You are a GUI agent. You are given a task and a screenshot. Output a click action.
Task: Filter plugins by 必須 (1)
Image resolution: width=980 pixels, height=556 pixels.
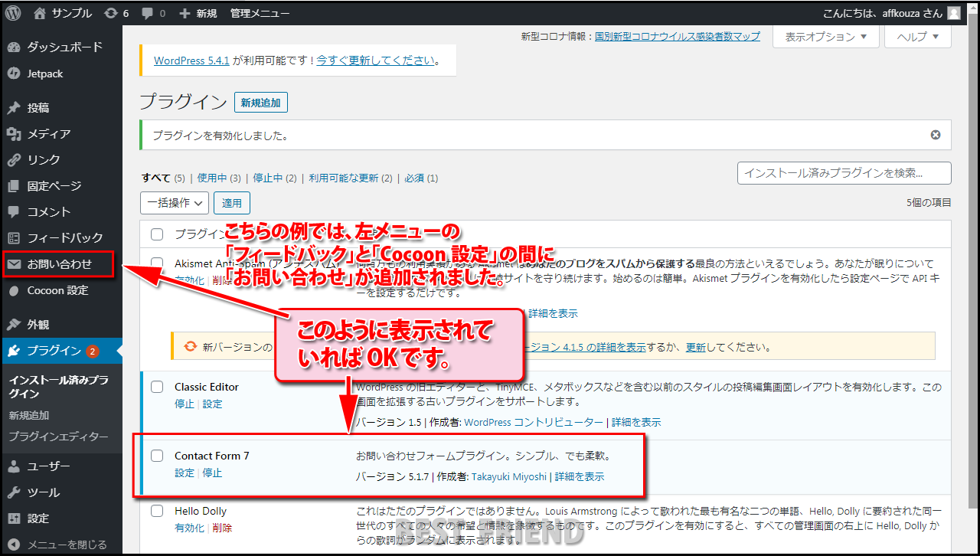pyautogui.click(x=421, y=178)
